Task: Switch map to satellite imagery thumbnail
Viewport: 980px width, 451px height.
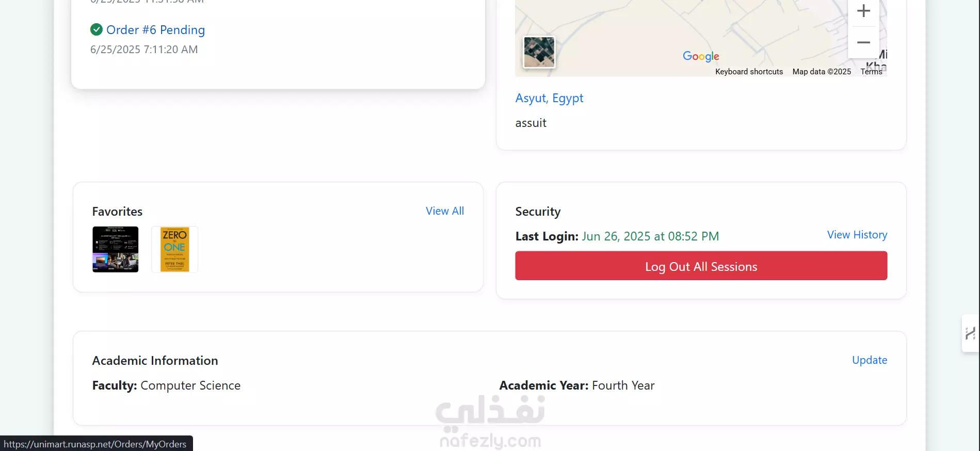Action: coord(539,52)
